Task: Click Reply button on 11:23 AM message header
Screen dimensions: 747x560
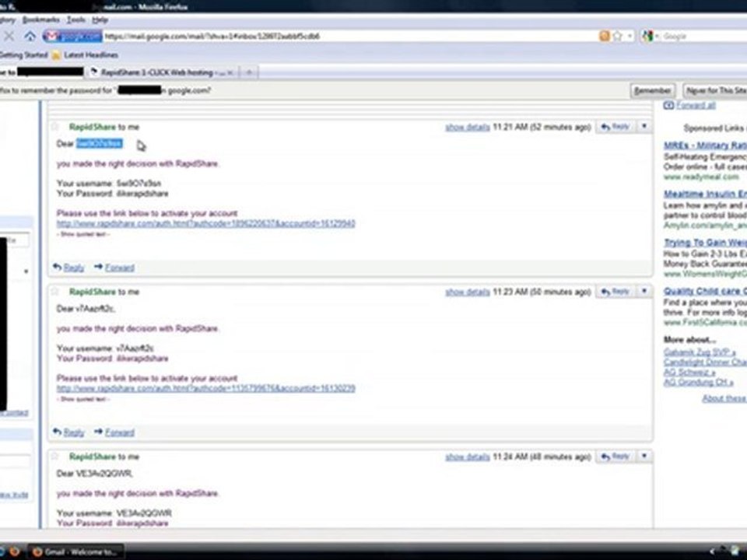Action: click(615, 292)
